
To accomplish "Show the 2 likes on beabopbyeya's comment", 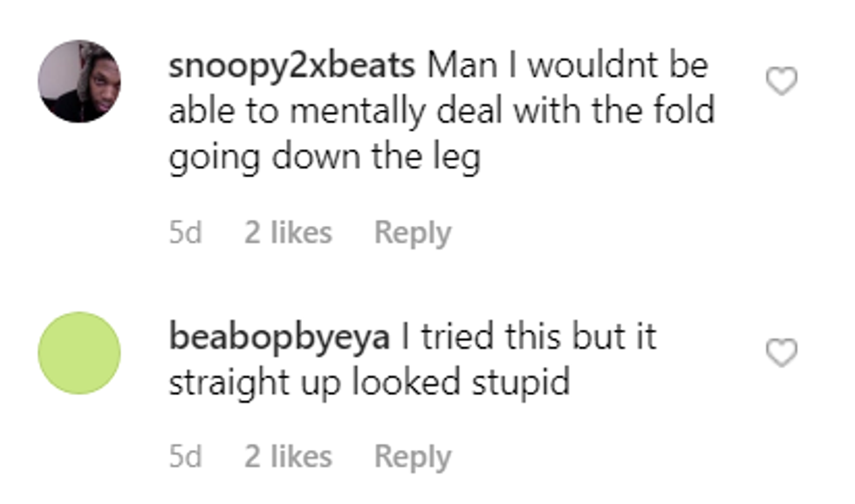I will click(x=288, y=457).
